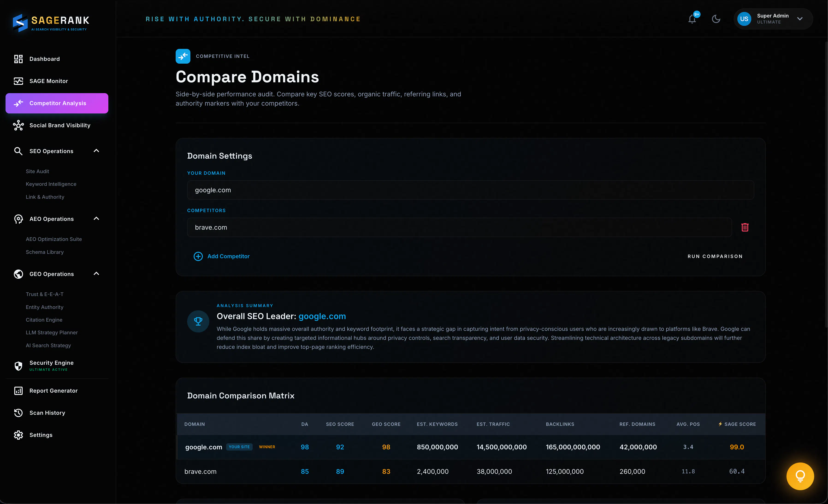Open the notifications bell
Screen dimensions: 828x504
(x=692, y=19)
